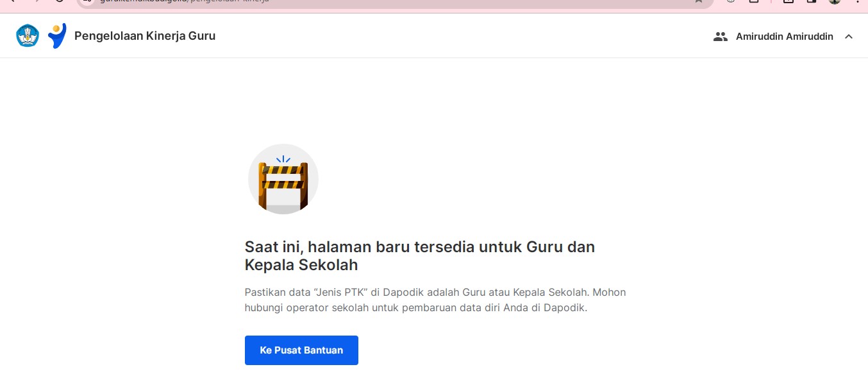Viewport: 868px width, 376px height.
Task: Bookmark this page with the star icon
Action: (x=698, y=1)
